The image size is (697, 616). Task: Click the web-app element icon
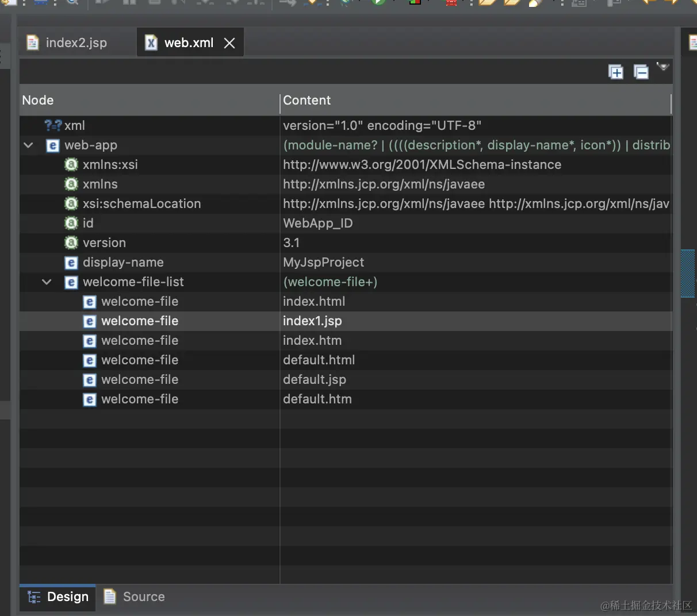(x=53, y=145)
